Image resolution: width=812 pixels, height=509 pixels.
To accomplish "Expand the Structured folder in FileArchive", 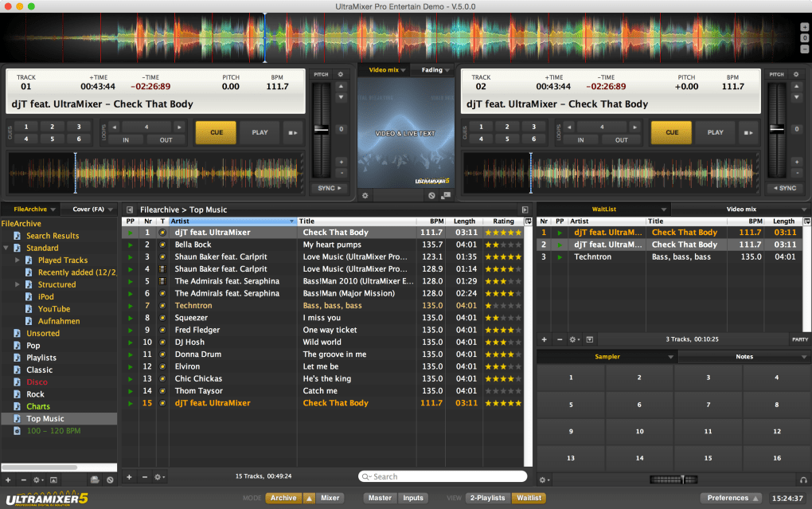I will pyautogui.click(x=18, y=284).
